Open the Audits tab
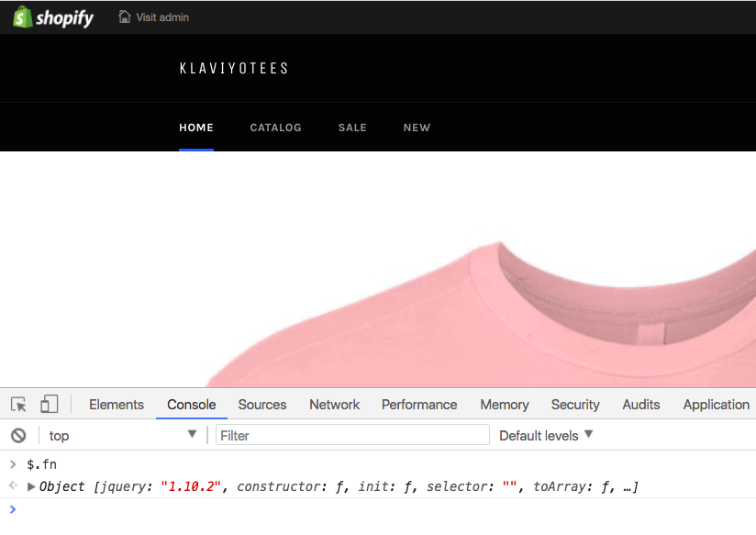The width and height of the screenshot is (756, 535). (640, 405)
